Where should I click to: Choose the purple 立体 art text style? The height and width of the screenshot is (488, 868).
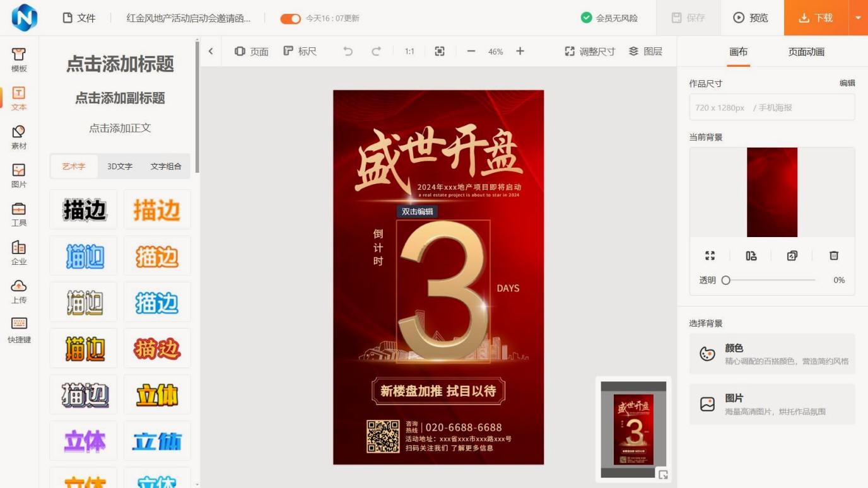84,441
